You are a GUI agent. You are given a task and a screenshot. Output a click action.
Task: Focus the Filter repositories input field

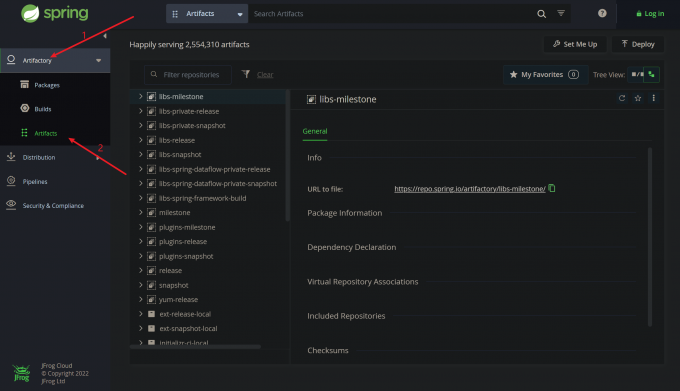tap(188, 75)
